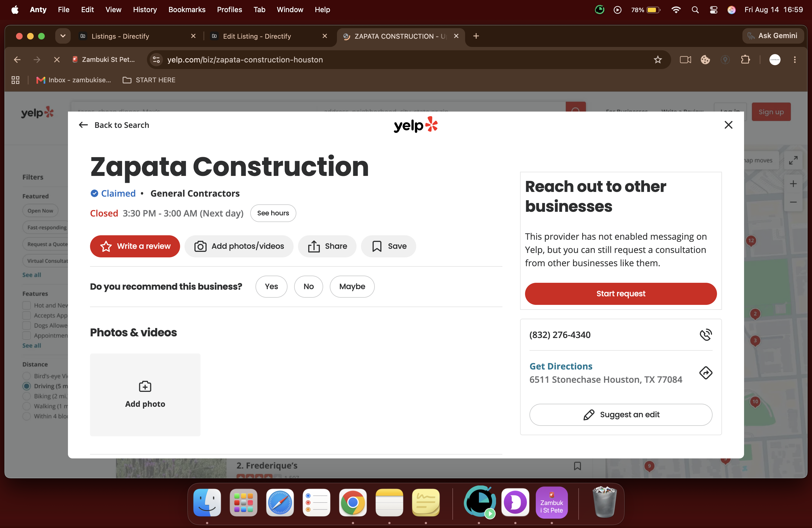
Task: Open the apps grid in bookmarks bar
Action: [x=15, y=80]
